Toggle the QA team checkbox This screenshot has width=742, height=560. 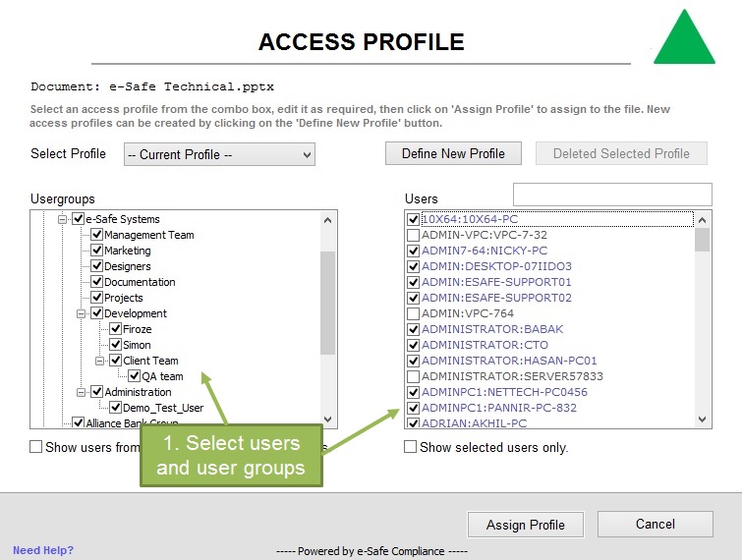click(135, 376)
